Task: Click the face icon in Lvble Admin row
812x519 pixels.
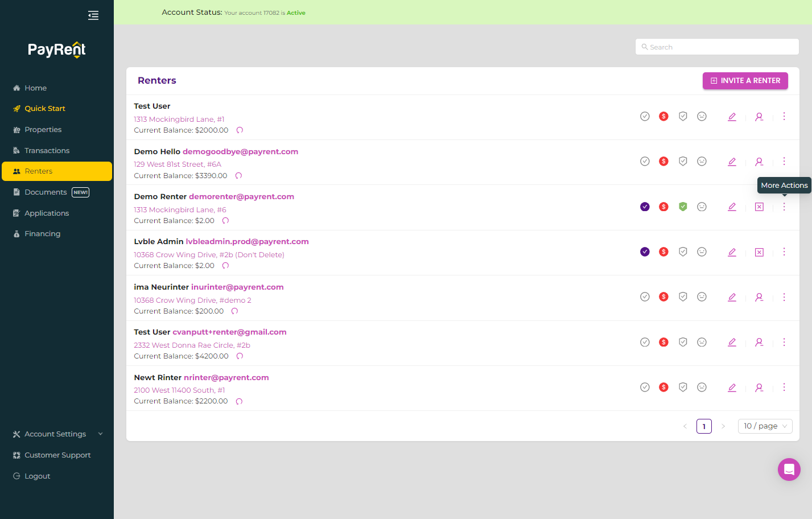Action: (x=702, y=252)
